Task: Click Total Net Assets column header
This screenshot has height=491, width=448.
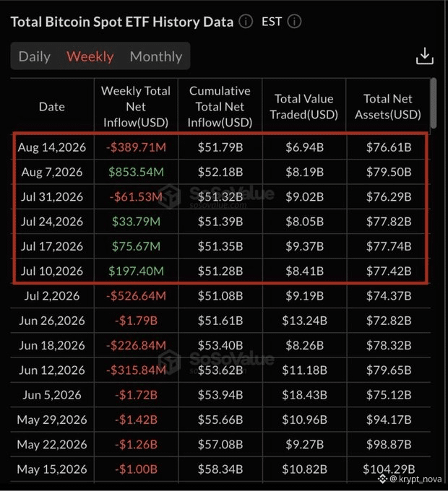Action: pos(388,107)
